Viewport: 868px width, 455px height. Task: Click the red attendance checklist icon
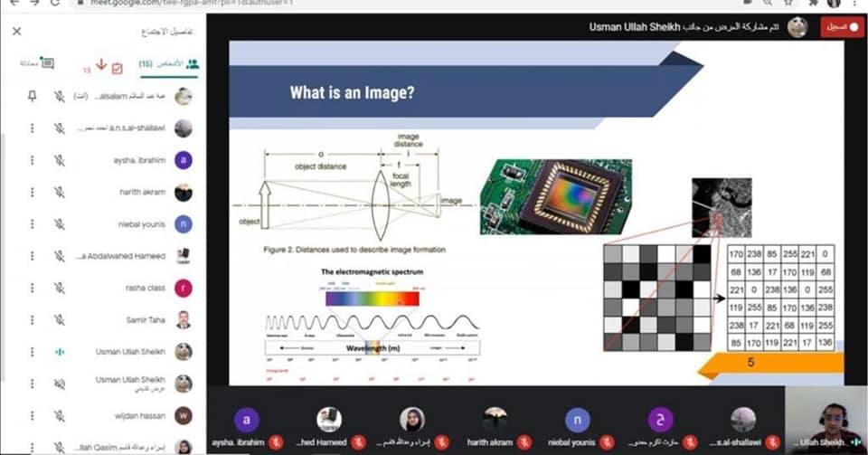coord(116,68)
